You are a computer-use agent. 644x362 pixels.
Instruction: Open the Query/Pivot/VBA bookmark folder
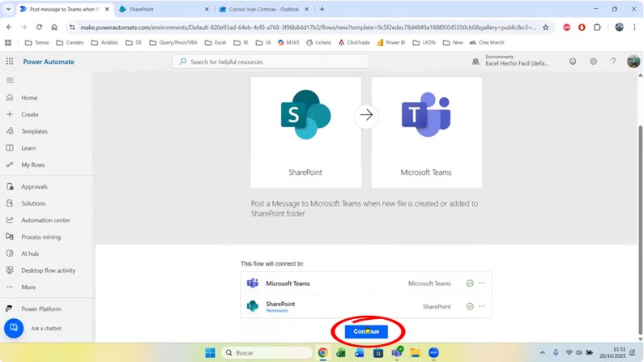173,42
